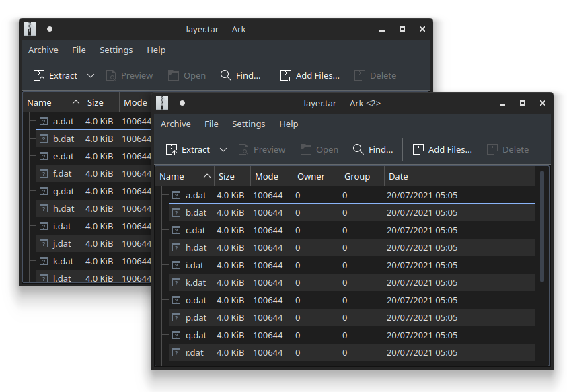Viewport: 567px width, 392px height.
Task: Select h.dat file icon in Ark <2>
Action: pyautogui.click(x=176, y=247)
